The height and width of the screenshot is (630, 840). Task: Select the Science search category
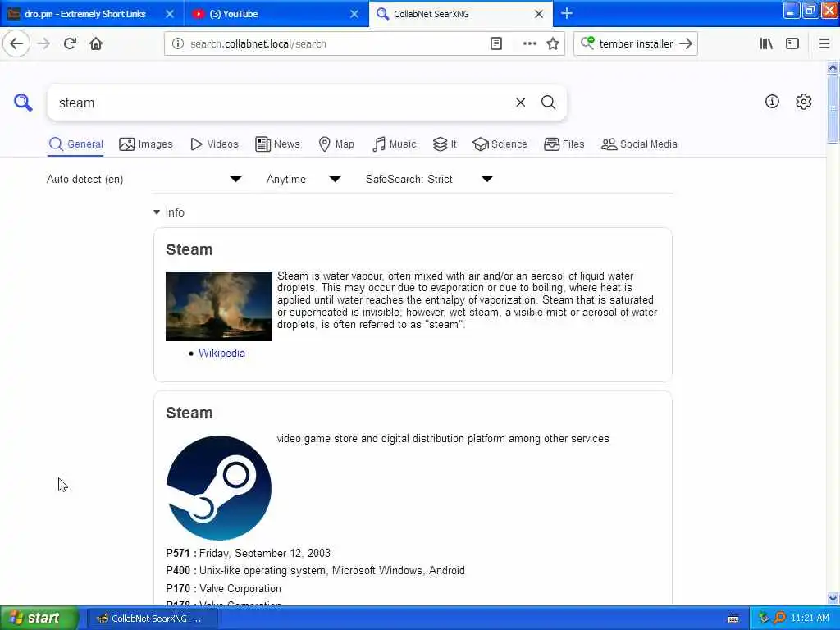click(x=500, y=144)
